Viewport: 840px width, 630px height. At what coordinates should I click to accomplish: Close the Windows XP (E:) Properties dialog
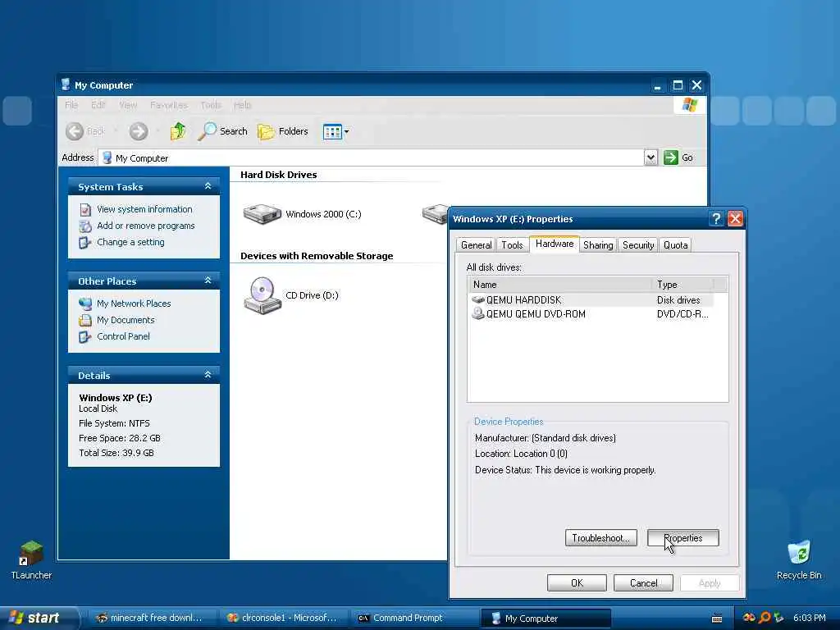click(735, 218)
